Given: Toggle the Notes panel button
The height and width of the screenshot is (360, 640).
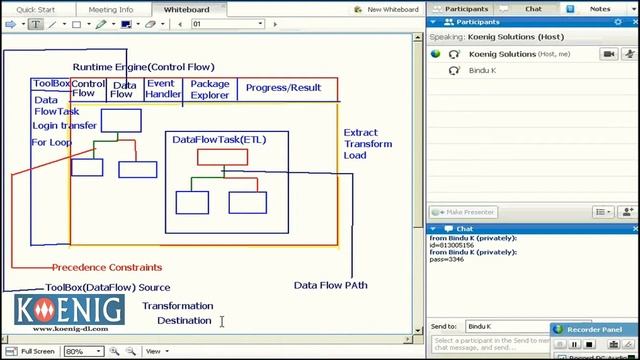Looking at the screenshot, I should pyautogui.click(x=594, y=9).
